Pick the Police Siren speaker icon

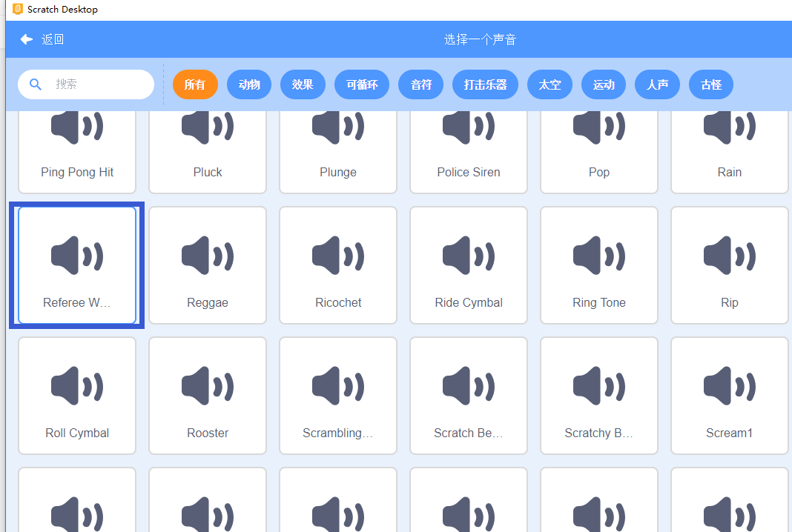(468, 127)
